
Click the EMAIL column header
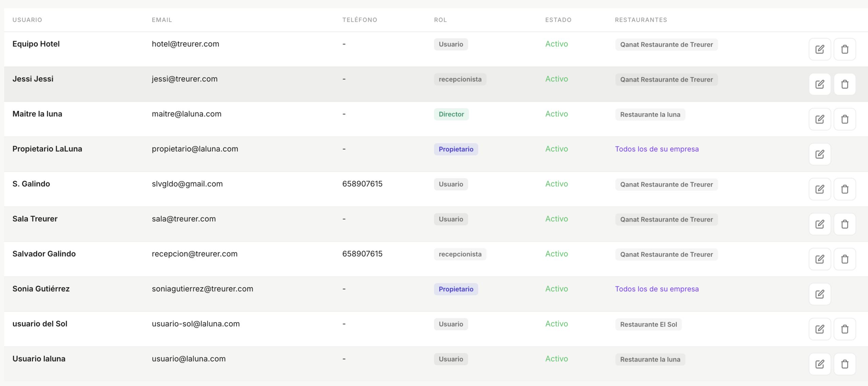(x=162, y=20)
